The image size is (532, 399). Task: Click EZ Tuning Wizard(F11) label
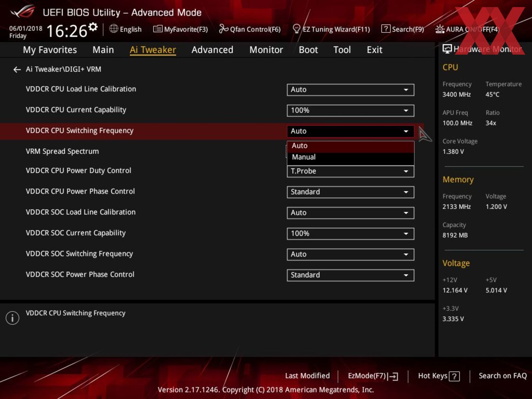336,29
